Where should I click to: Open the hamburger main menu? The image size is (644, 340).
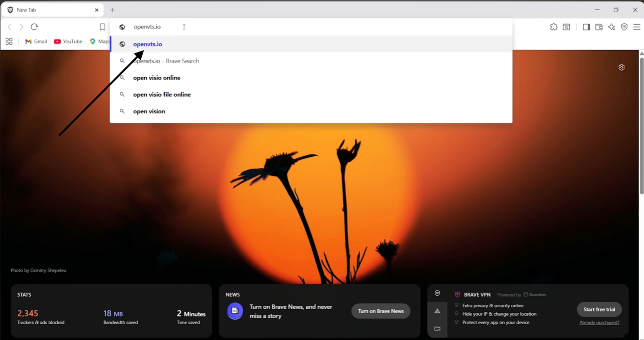(637, 27)
